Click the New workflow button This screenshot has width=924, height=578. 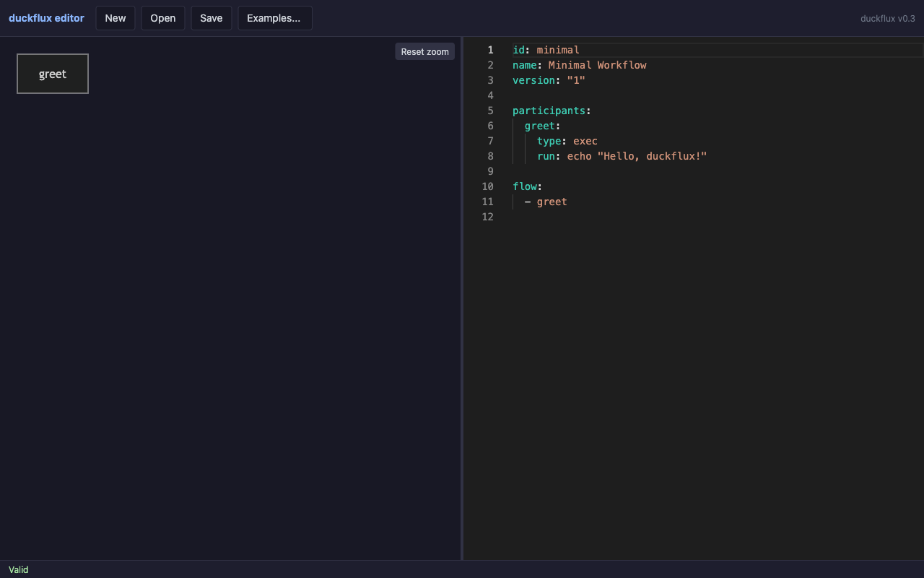coord(115,18)
